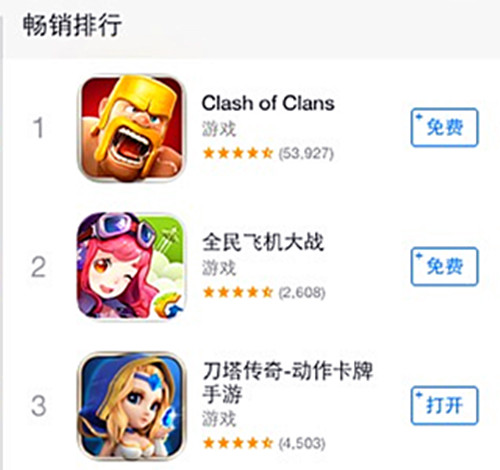Click rank number 1 in the list
Image resolution: width=500 pixels, height=470 pixels.
(x=38, y=128)
